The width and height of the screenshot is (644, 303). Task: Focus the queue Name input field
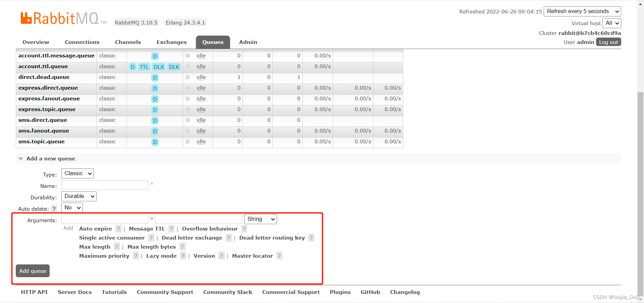pyautogui.click(x=105, y=185)
